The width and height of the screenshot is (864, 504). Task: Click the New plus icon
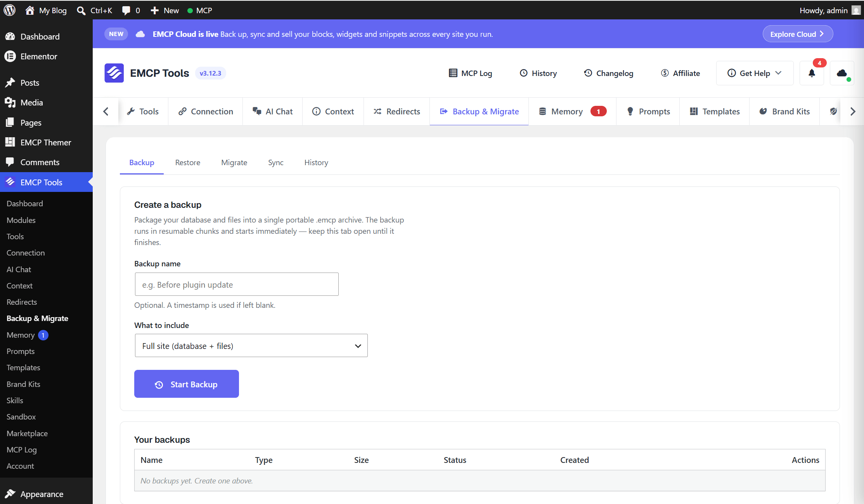(154, 10)
